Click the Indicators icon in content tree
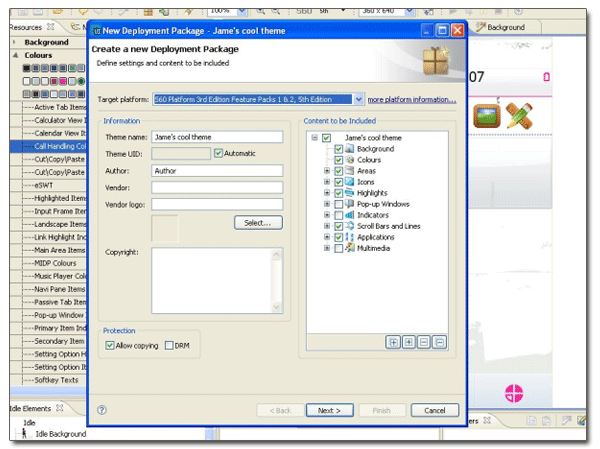 click(349, 215)
